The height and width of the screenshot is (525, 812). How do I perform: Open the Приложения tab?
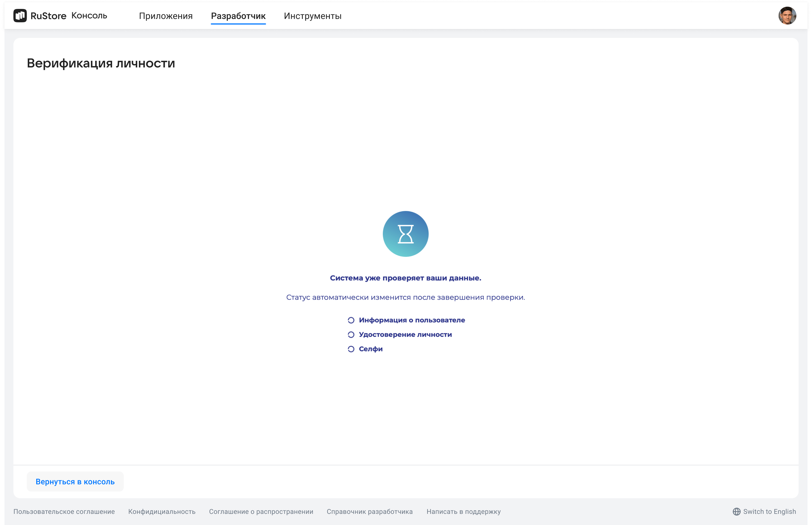click(x=166, y=16)
